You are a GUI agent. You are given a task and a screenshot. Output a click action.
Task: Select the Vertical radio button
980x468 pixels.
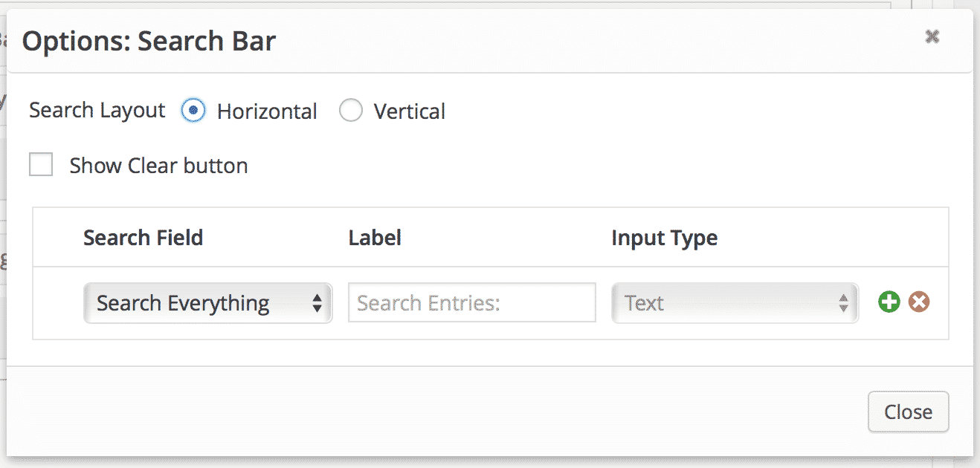point(350,111)
